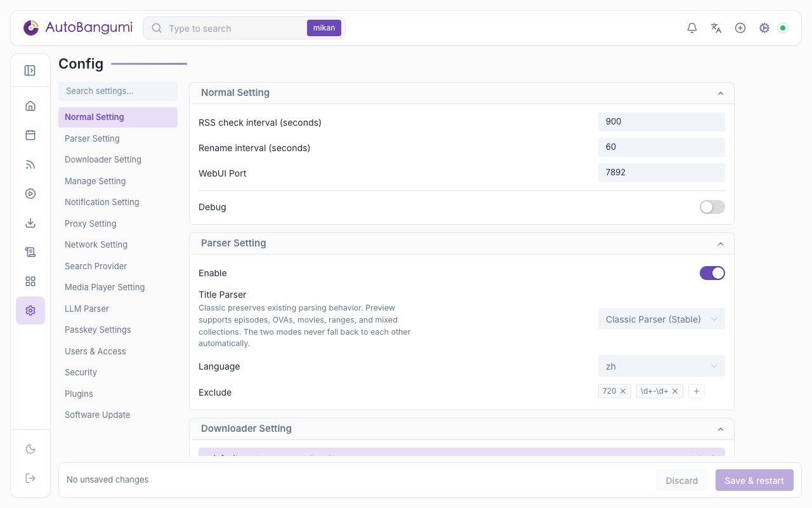
Task: Open the top-bar gear settings icon
Action: click(764, 28)
